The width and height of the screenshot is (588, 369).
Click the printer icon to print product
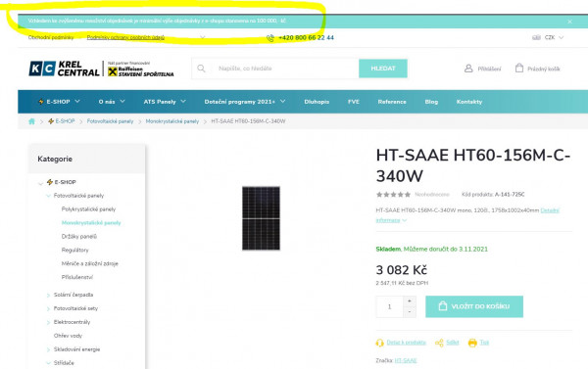tap(472, 343)
